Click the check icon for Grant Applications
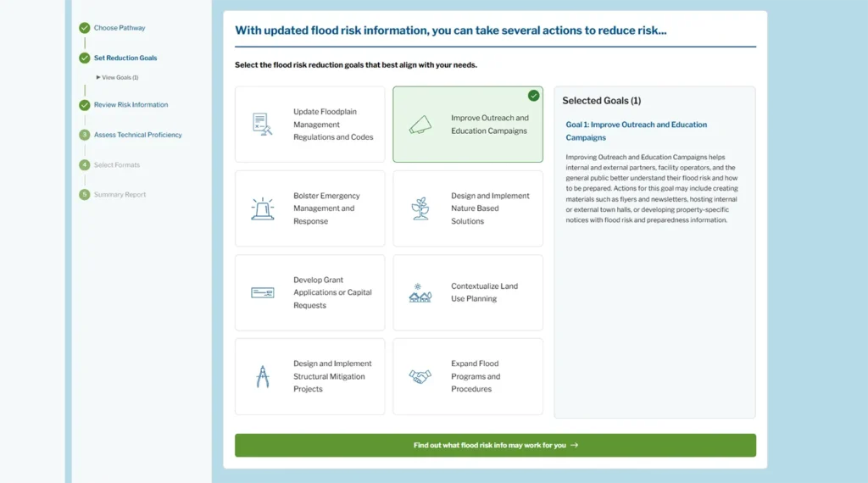This screenshot has height=483, width=868. [263, 292]
